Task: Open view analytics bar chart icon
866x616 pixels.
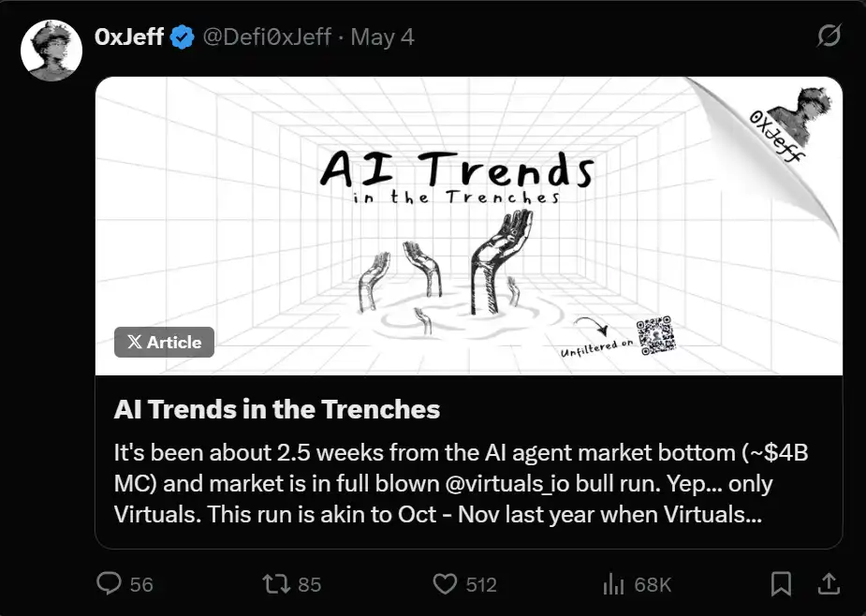Action: click(613, 584)
